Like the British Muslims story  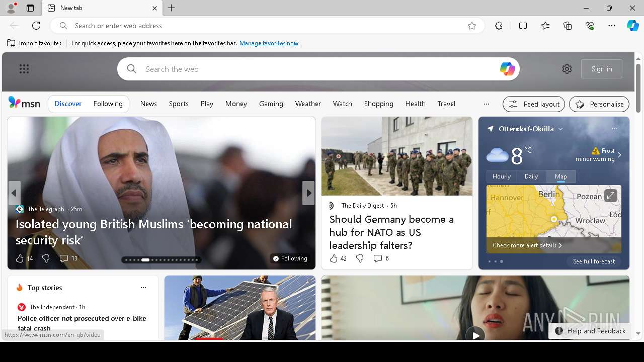click(x=20, y=258)
